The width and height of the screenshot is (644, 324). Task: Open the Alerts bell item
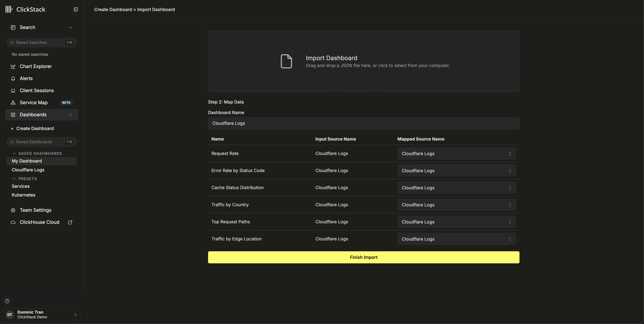tap(26, 78)
